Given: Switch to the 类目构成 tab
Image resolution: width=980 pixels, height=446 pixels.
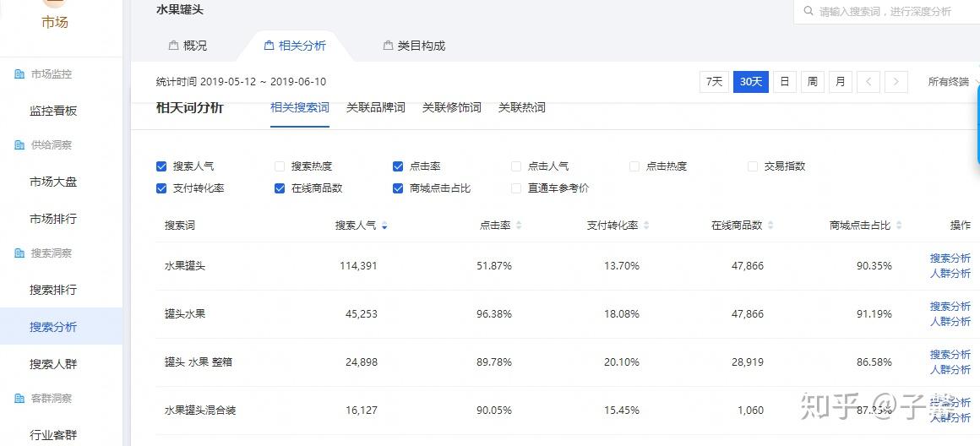Looking at the screenshot, I should pos(414,46).
